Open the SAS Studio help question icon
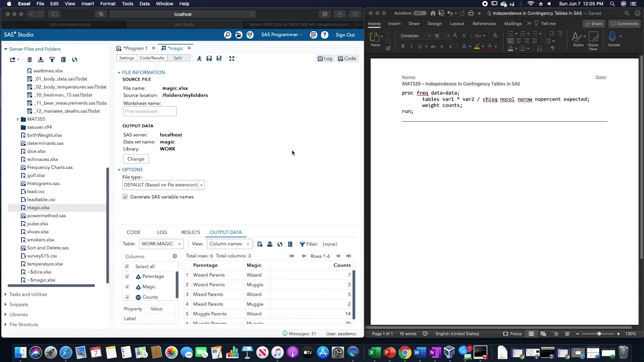 pyautogui.click(x=325, y=35)
